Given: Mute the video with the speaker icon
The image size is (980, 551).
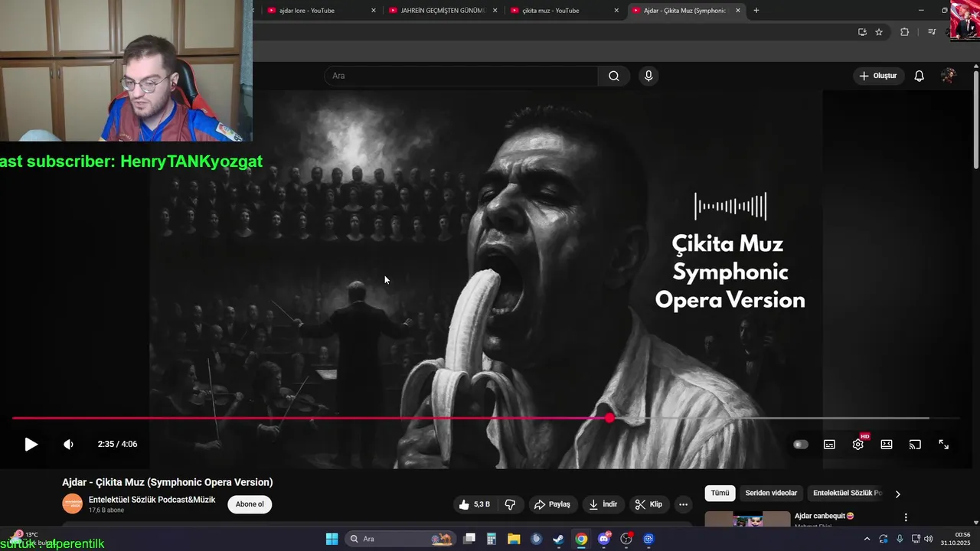Looking at the screenshot, I should 68,444.
